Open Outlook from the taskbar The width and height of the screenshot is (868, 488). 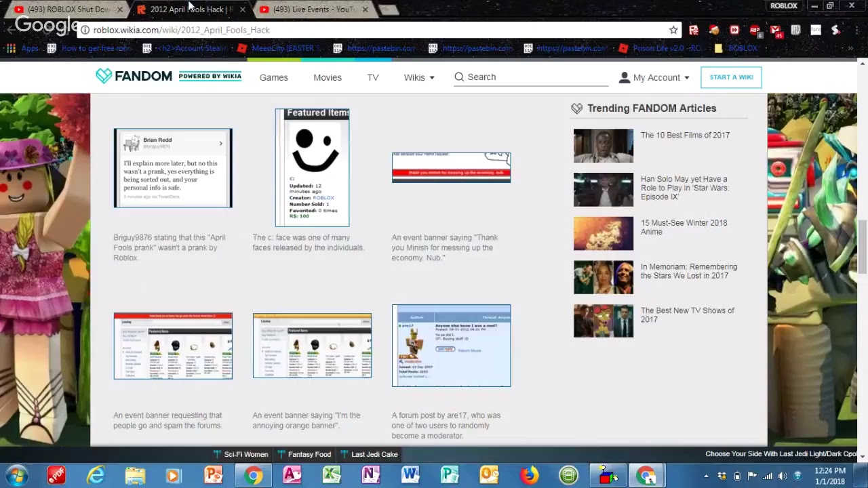click(489, 475)
